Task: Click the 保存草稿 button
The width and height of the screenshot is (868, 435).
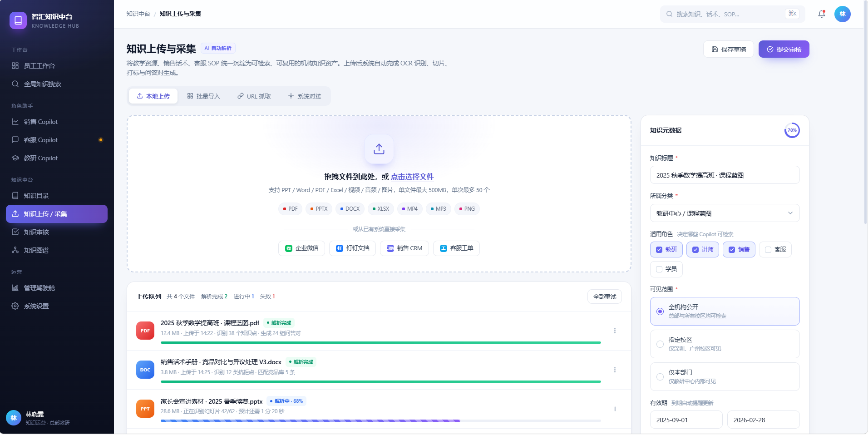Action: click(728, 49)
